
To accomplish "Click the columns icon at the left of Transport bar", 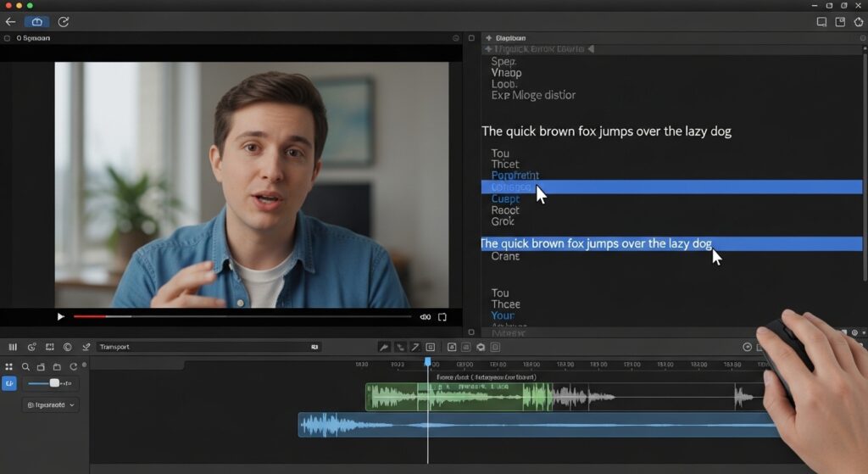I will (13, 347).
